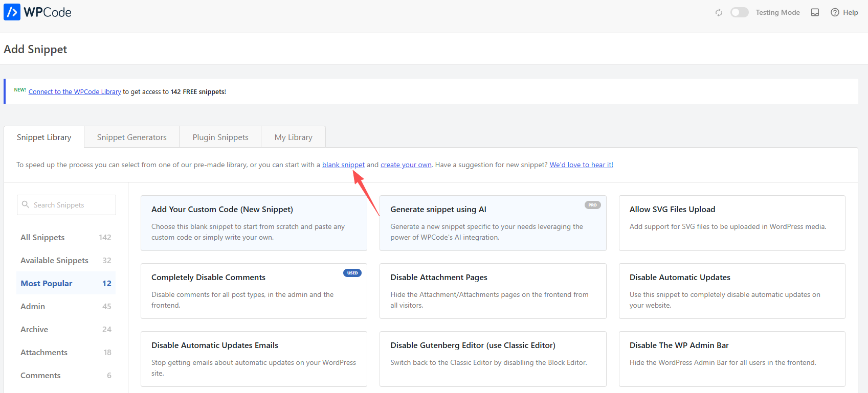Click the search magnifier icon
This screenshot has height=393, width=868.
26,204
